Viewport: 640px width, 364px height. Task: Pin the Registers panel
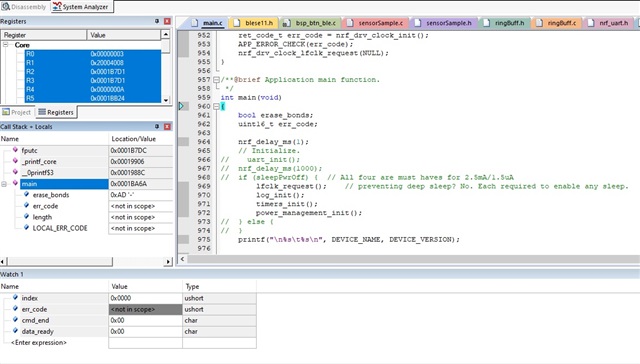pyautogui.click(x=157, y=21)
